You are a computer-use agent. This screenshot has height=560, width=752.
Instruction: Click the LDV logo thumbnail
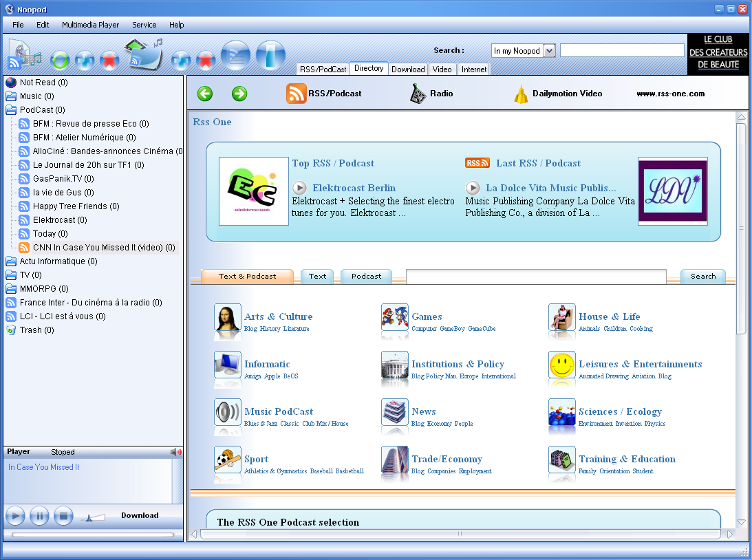[672, 191]
